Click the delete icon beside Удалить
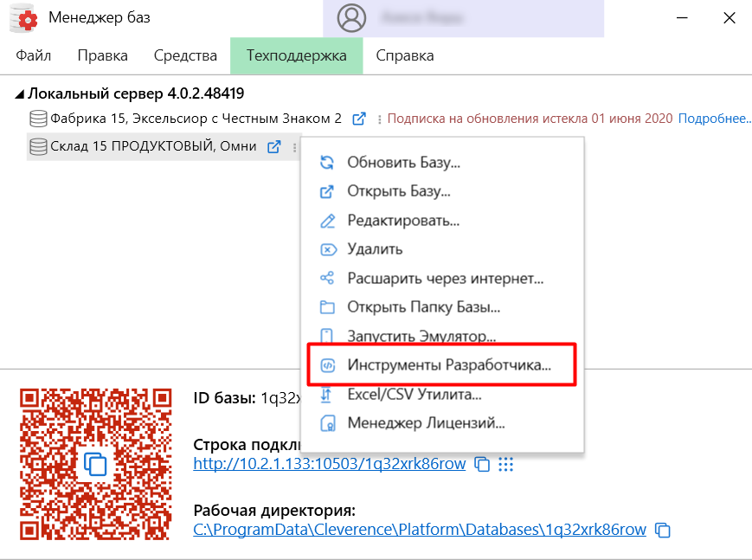Screen dimensions: 752x560 [330, 249]
